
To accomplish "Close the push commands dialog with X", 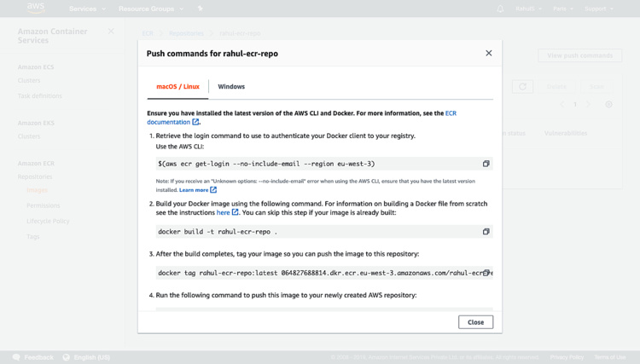I will (488, 53).
